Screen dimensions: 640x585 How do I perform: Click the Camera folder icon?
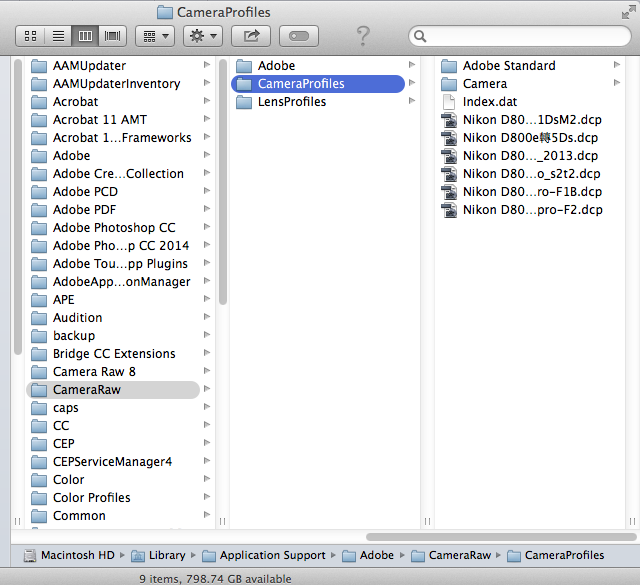pos(449,84)
